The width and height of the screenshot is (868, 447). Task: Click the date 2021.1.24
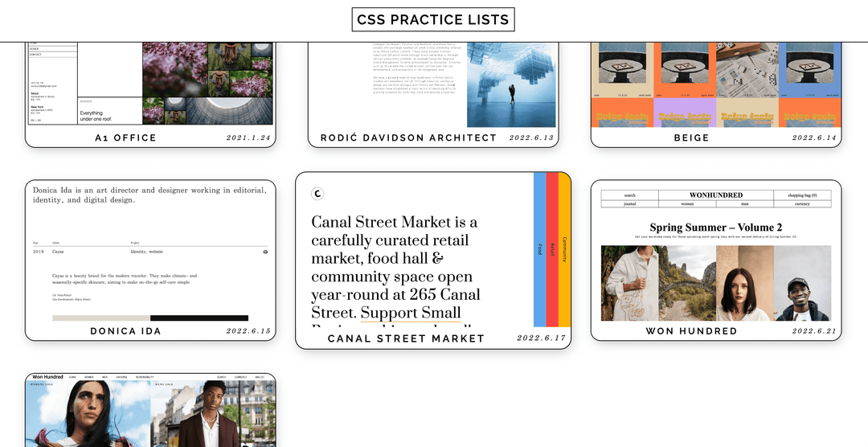point(248,138)
